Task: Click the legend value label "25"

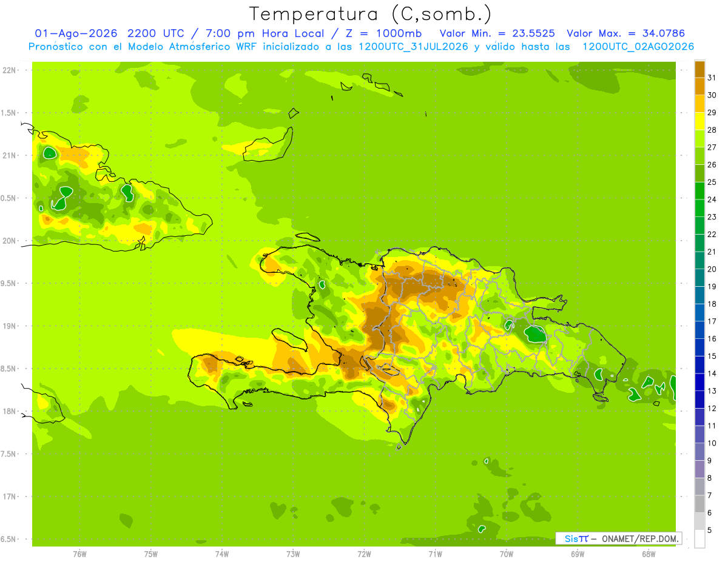Action: click(x=712, y=182)
